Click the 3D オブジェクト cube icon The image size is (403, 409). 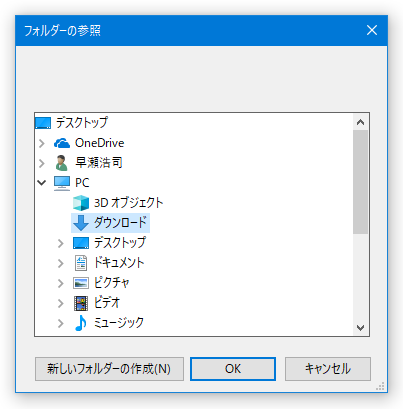pyautogui.click(x=81, y=203)
